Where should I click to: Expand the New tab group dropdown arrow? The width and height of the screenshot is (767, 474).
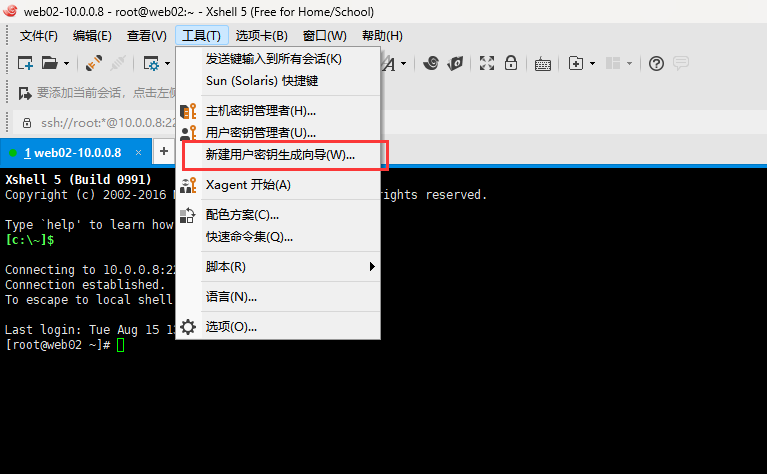592,64
